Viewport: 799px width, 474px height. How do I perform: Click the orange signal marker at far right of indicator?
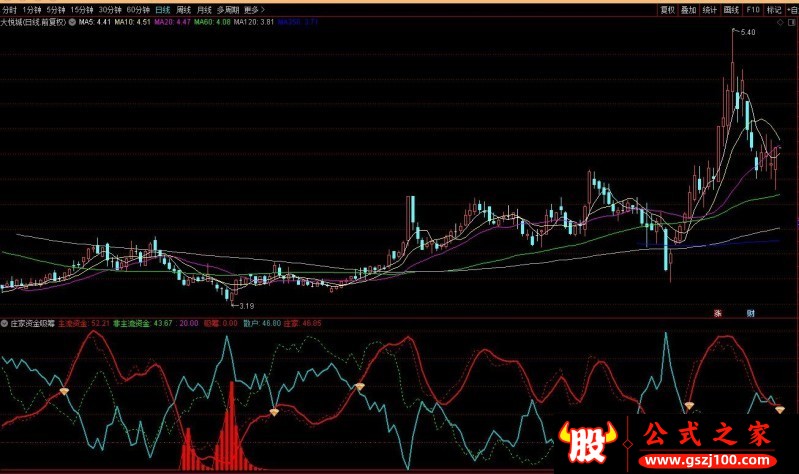[780, 410]
